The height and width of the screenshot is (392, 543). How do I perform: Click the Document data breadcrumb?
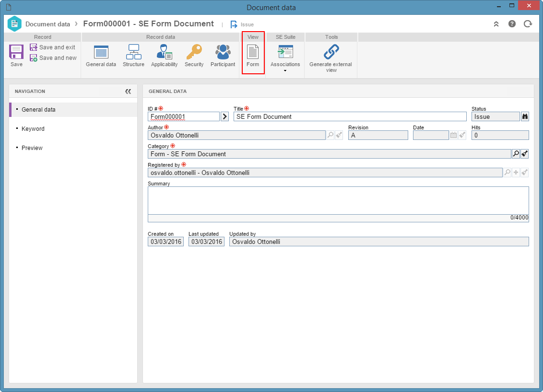point(48,24)
